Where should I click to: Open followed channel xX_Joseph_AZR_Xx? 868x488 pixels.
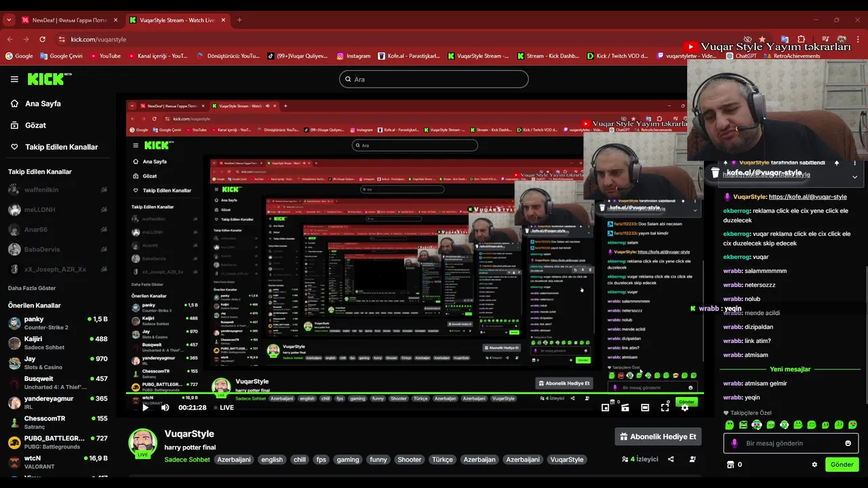pos(58,269)
